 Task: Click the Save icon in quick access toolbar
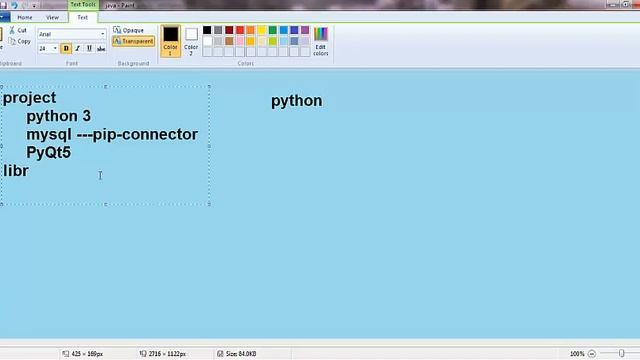tap(3, 5)
